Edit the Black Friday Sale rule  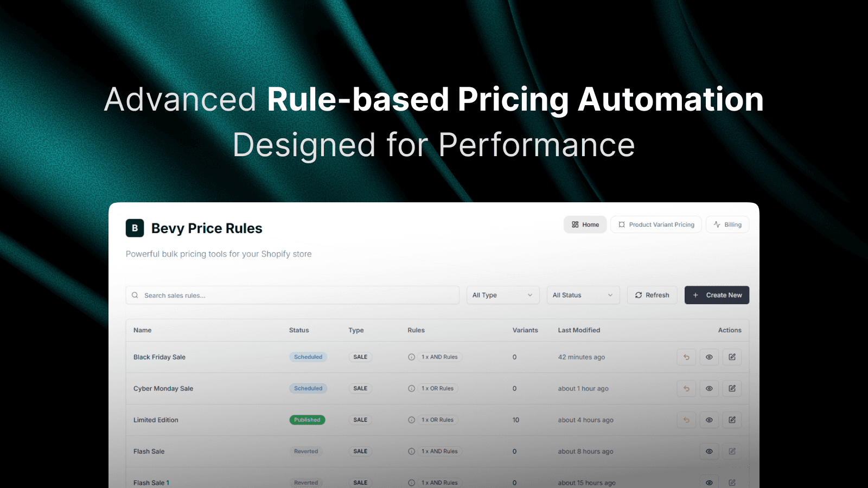tap(732, 357)
